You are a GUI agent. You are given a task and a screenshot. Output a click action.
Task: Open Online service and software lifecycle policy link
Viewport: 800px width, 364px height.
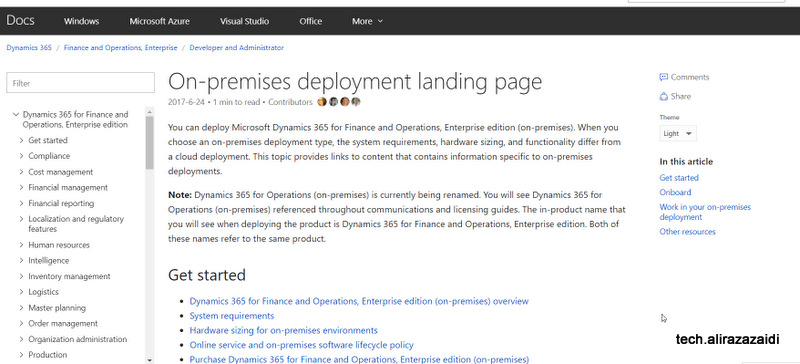[x=302, y=345]
